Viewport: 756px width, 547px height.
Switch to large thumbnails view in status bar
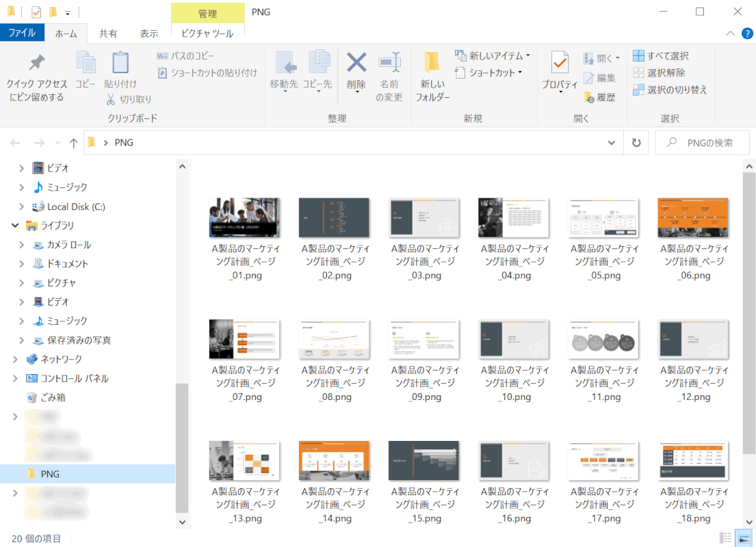click(743, 539)
